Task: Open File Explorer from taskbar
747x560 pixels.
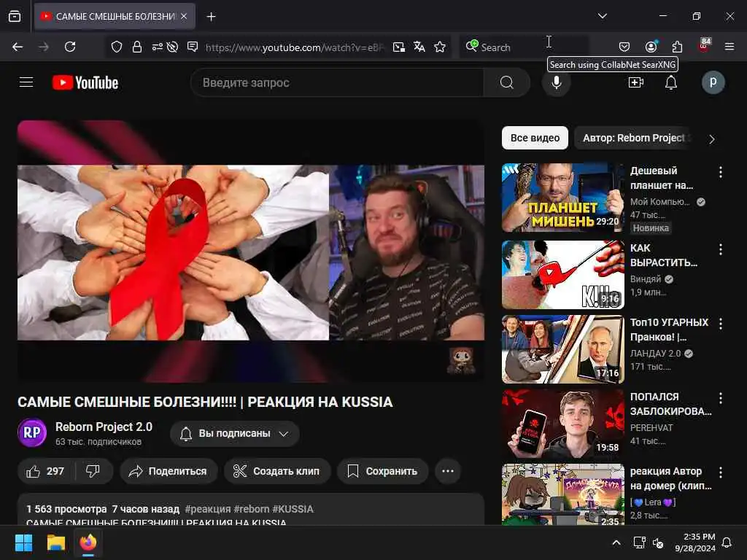Action: coord(55,542)
